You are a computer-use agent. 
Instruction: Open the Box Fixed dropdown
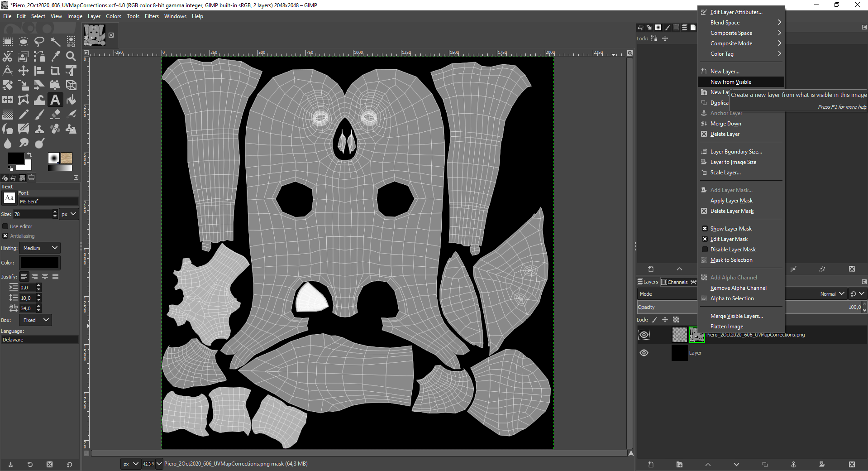click(35, 320)
